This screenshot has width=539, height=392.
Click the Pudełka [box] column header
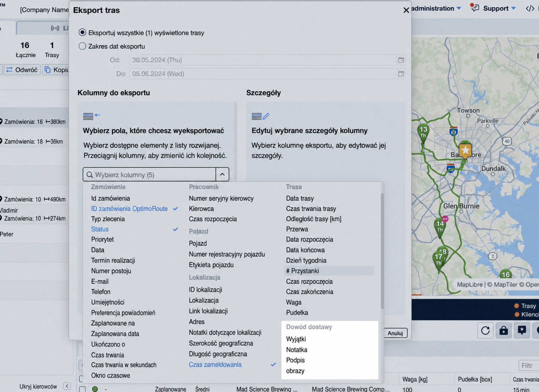475,379
